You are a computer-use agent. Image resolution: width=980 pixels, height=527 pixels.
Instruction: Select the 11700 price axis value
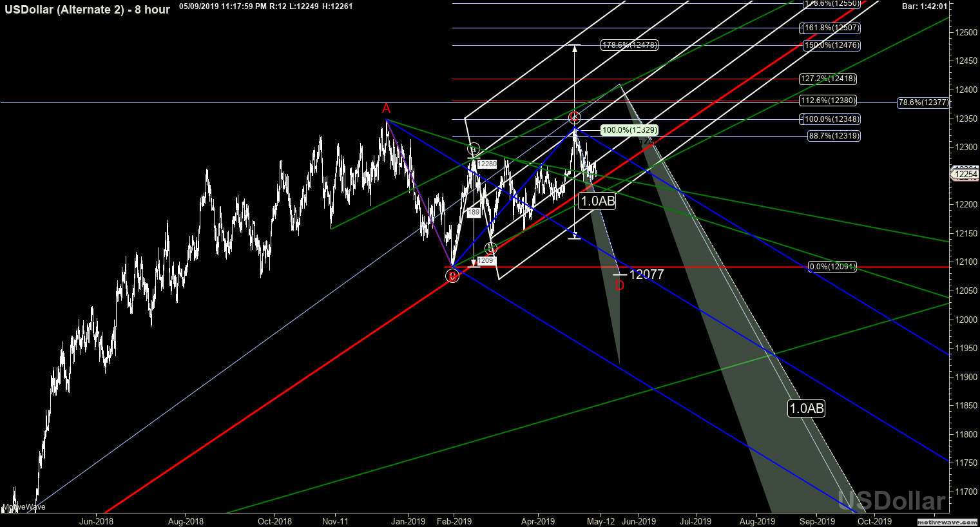pyautogui.click(x=966, y=492)
